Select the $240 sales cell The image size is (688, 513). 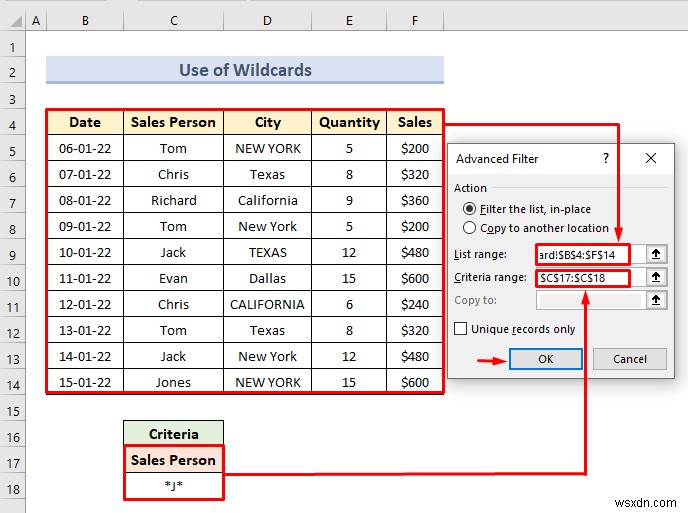[415, 304]
